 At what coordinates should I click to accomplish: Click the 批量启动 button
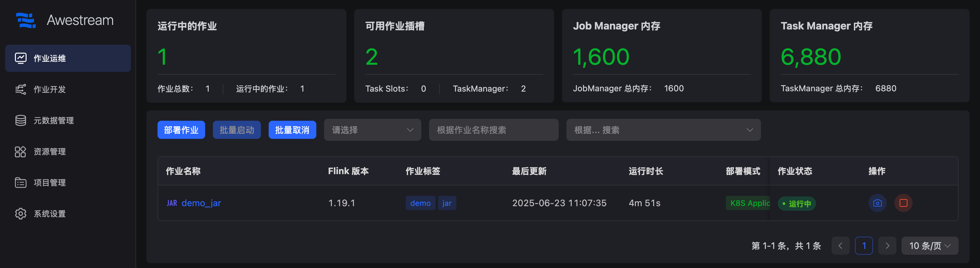[x=237, y=130]
